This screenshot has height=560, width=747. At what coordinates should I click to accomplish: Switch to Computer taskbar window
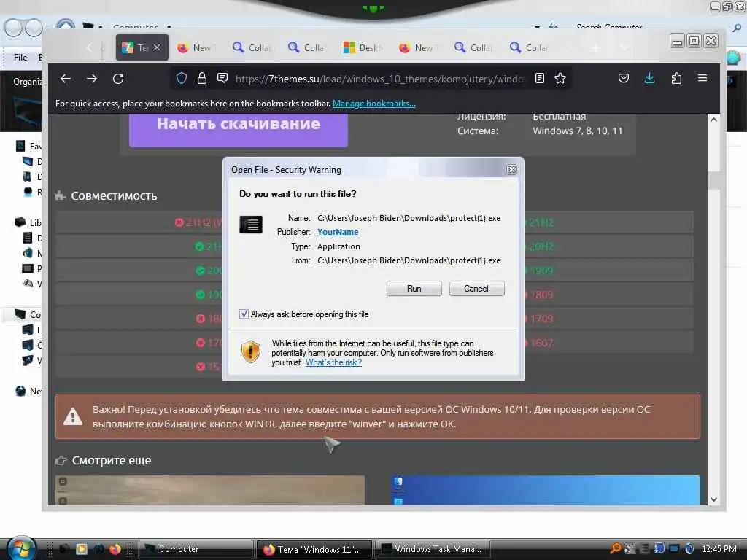(196, 549)
